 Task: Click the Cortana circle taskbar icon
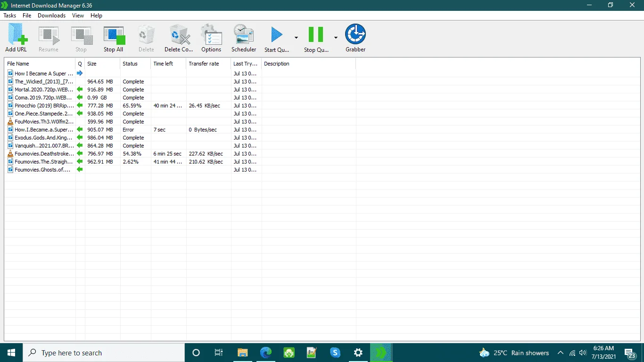[196, 353]
